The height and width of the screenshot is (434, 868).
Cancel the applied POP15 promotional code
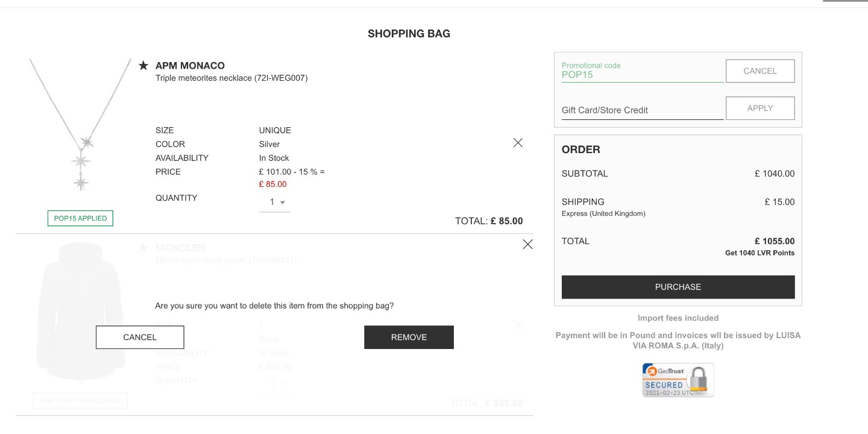pos(760,71)
